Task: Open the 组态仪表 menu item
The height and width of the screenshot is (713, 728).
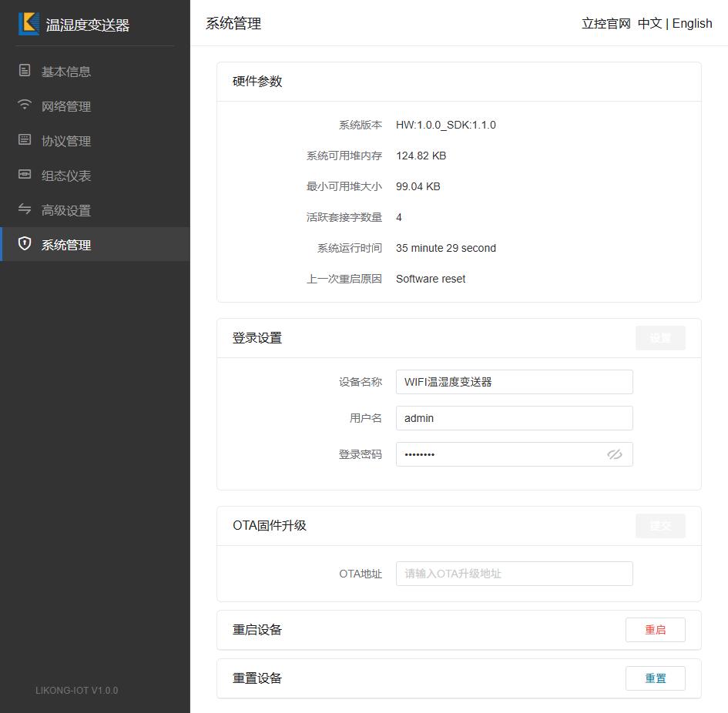Action: pos(95,176)
